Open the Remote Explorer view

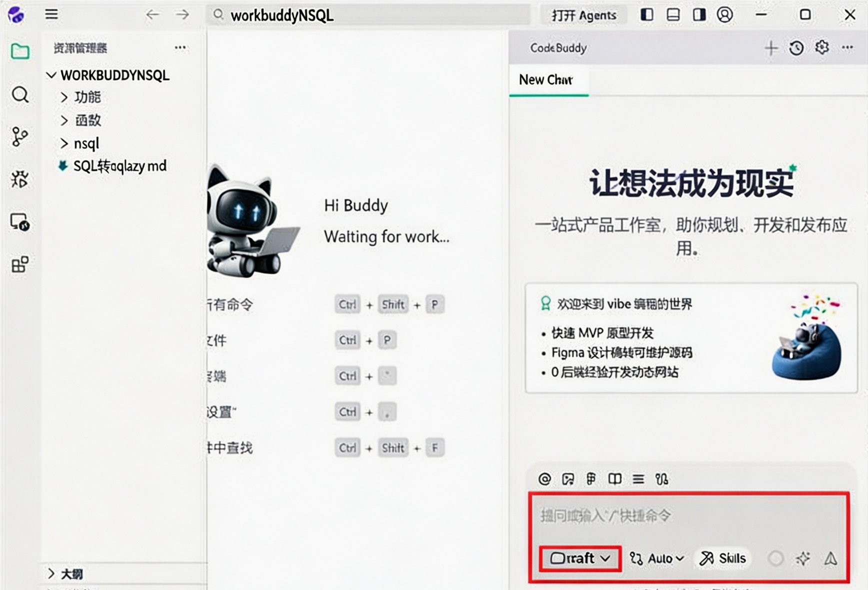click(x=20, y=221)
